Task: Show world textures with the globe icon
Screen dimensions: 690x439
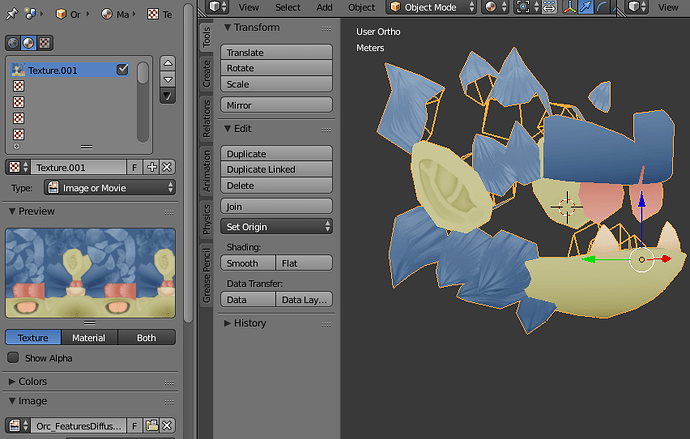Action: click(x=13, y=43)
